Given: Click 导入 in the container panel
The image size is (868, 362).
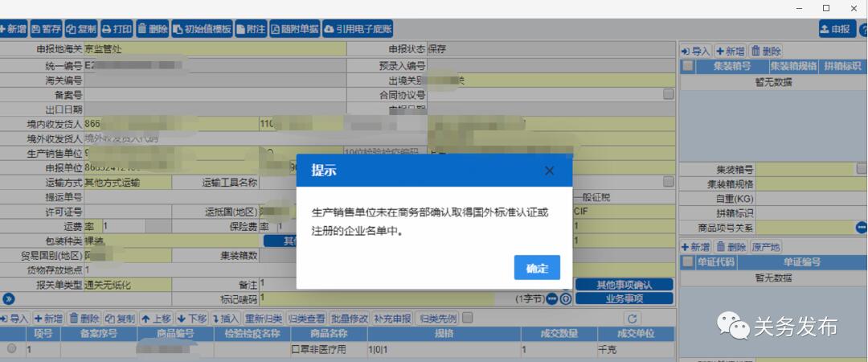Looking at the screenshot, I should click(696, 51).
